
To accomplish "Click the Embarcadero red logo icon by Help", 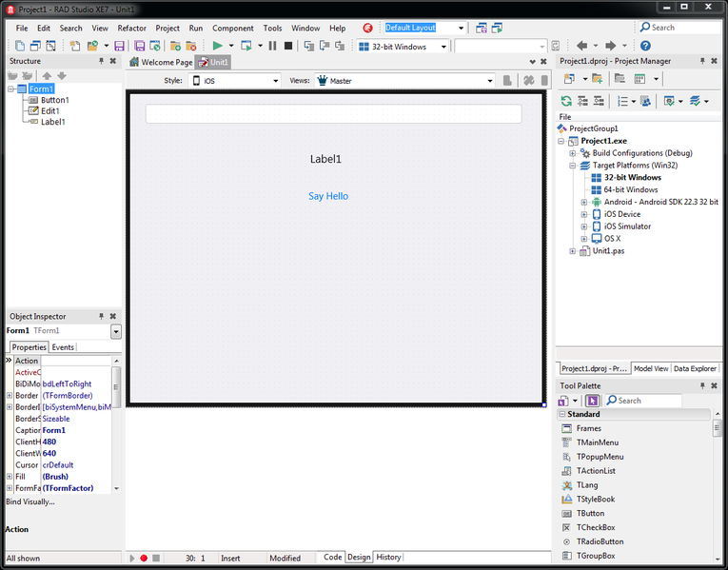I will [x=367, y=29].
